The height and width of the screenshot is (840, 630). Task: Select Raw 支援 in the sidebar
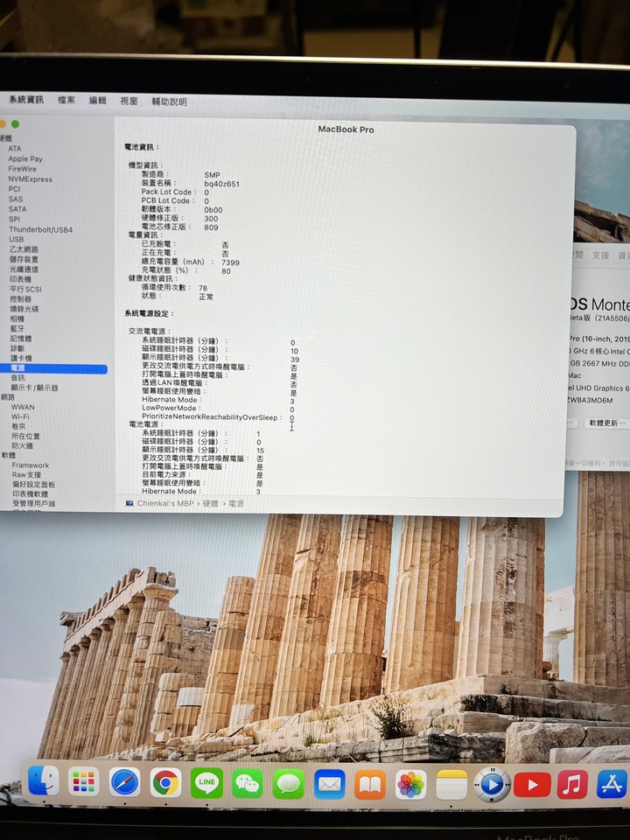coord(27,474)
